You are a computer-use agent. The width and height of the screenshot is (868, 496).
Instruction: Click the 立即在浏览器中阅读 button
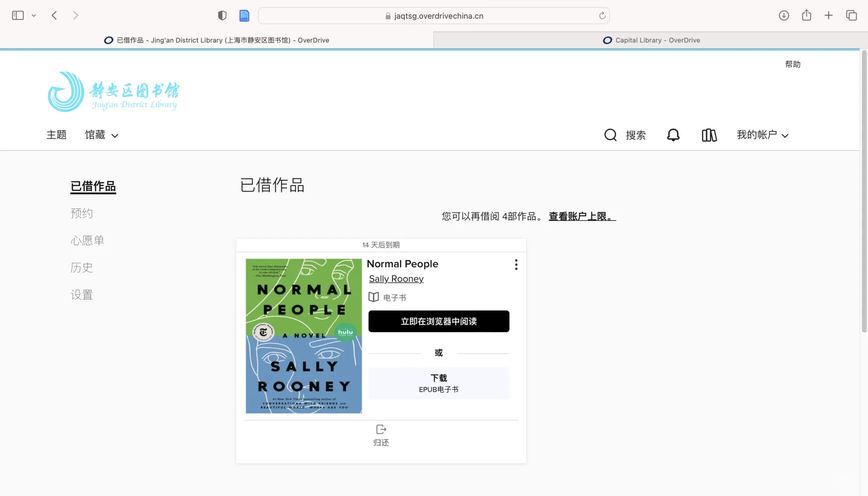click(x=439, y=321)
